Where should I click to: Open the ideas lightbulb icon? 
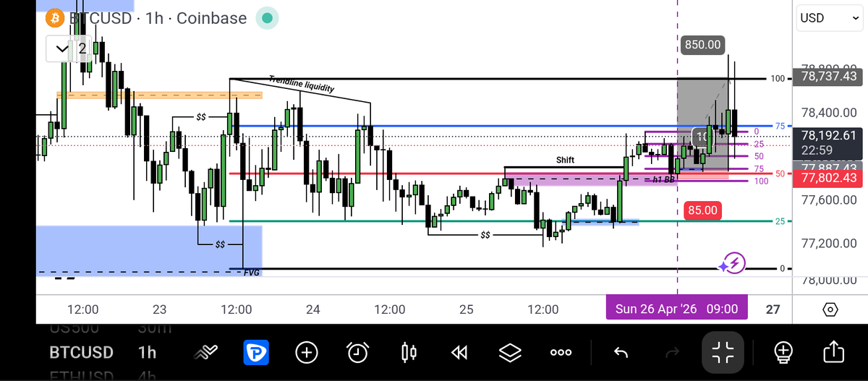click(x=782, y=352)
